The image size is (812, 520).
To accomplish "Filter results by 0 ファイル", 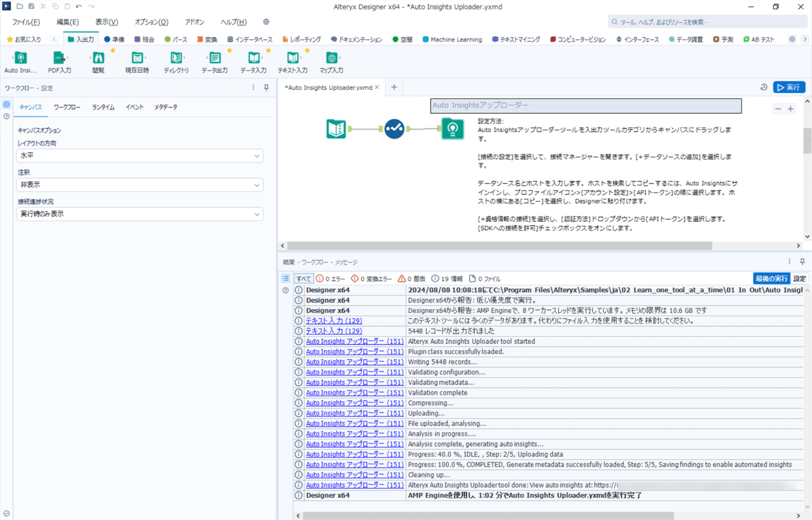I will (x=485, y=279).
